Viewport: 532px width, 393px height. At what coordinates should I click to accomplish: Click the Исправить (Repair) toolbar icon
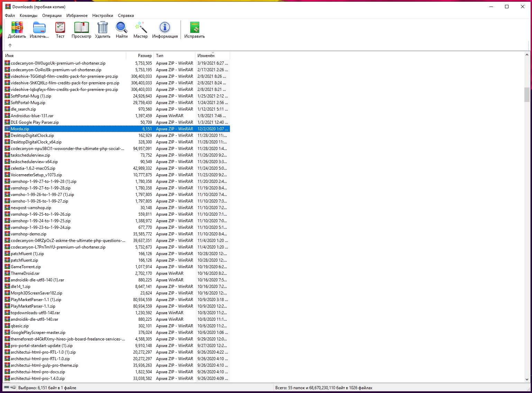(194, 27)
